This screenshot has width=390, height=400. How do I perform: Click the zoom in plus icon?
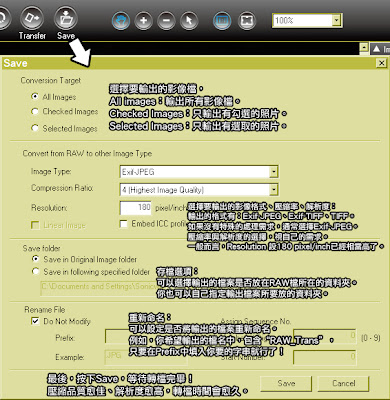pyautogui.click(x=144, y=21)
